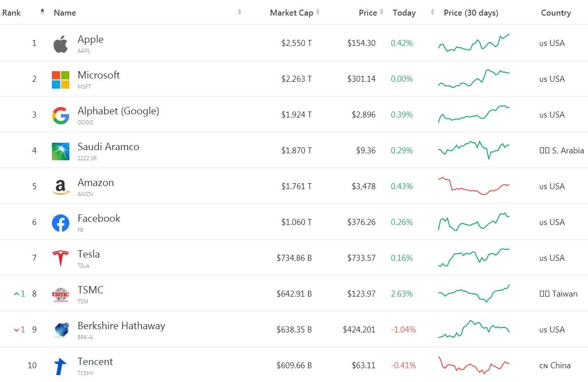Open the Amazon company link

(96, 183)
